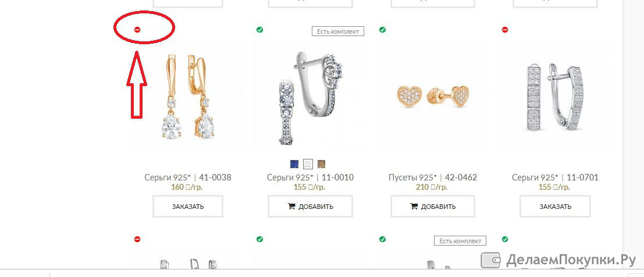The image size is (644, 277).
Task: Click 'Заказать' button for earrings 11-0701
Action: tap(556, 207)
